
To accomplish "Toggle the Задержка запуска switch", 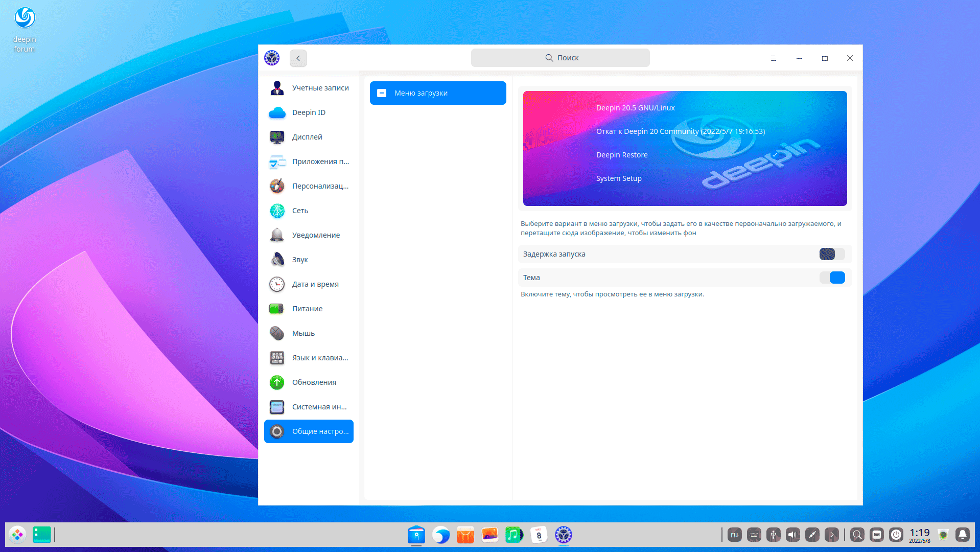I will [832, 254].
